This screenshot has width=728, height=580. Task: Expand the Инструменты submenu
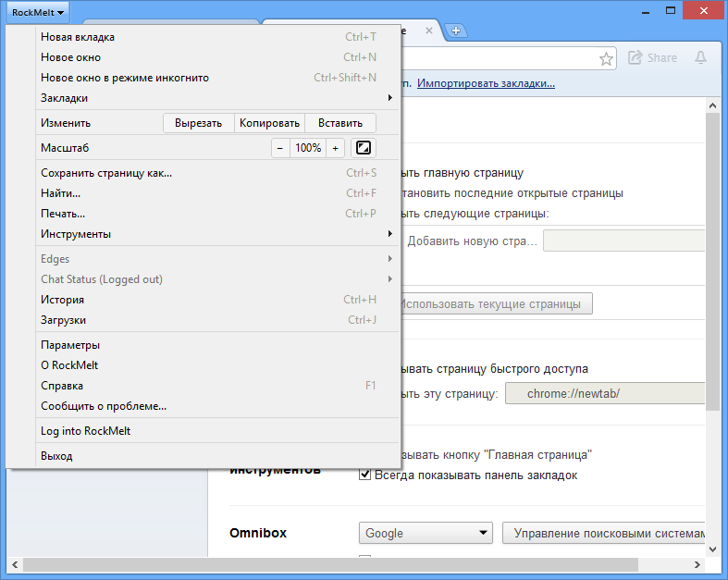tap(217, 234)
